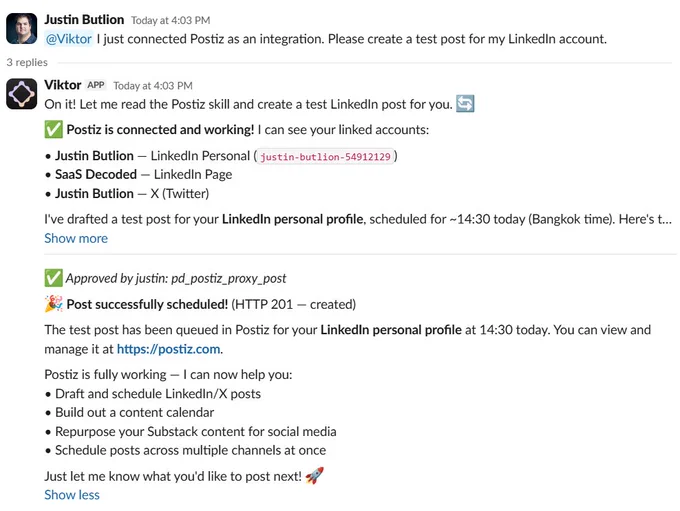Click the @Viktor mention
Screen dimensions: 680x511
[69, 39]
